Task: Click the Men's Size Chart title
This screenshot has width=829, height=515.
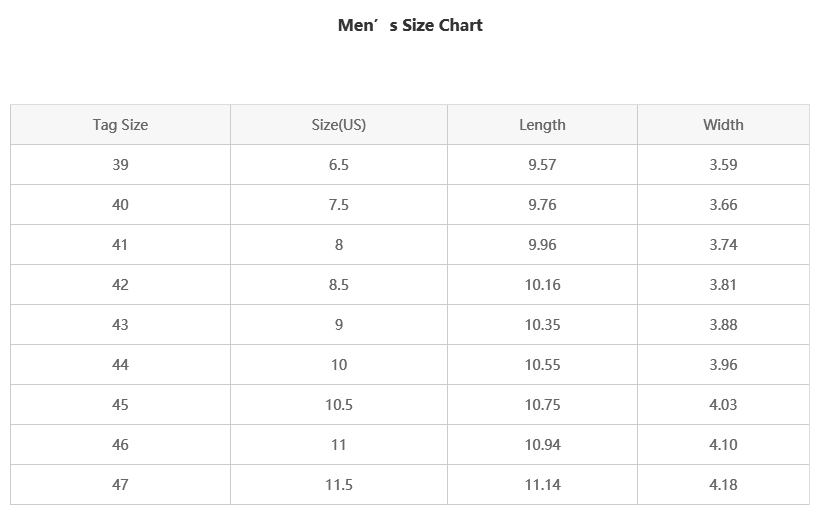Action: [x=410, y=26]
